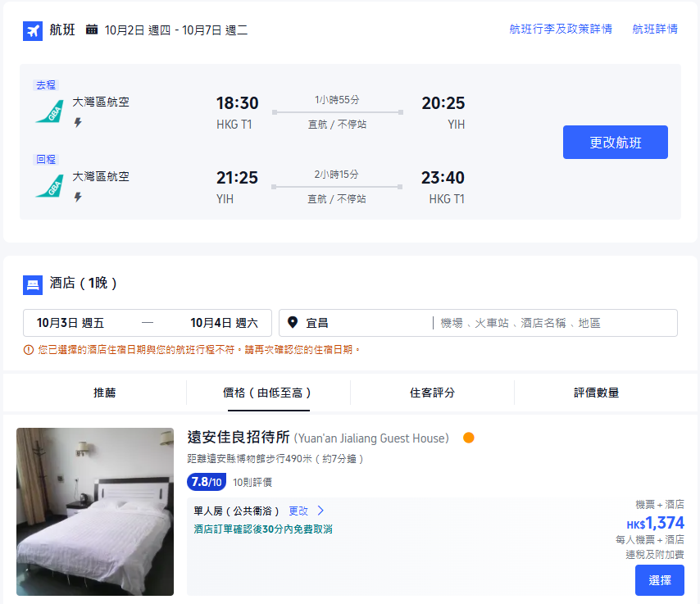Click the hotel bed icon beside 酒店
This screenshot has width=700, height=604.
pos(31,284)
